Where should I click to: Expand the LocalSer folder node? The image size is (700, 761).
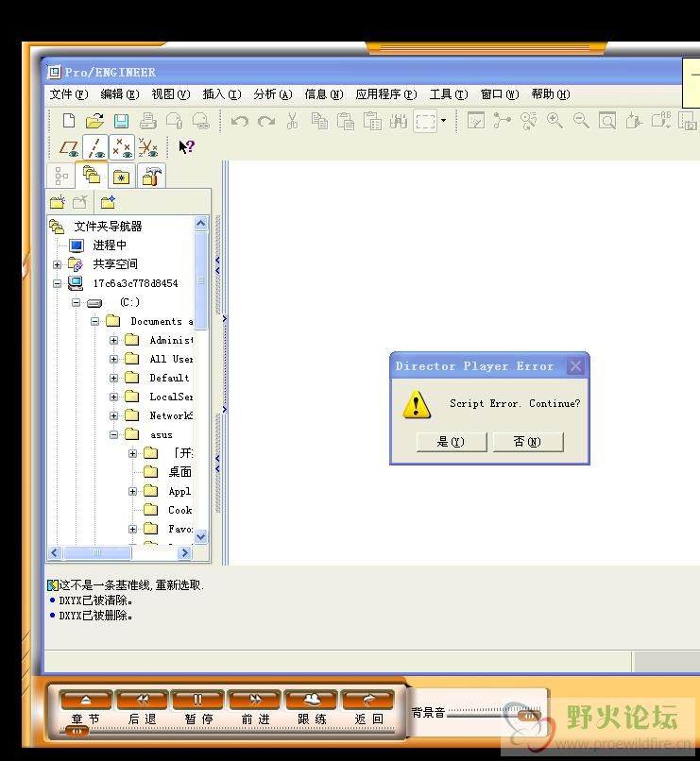pos(113,397)
